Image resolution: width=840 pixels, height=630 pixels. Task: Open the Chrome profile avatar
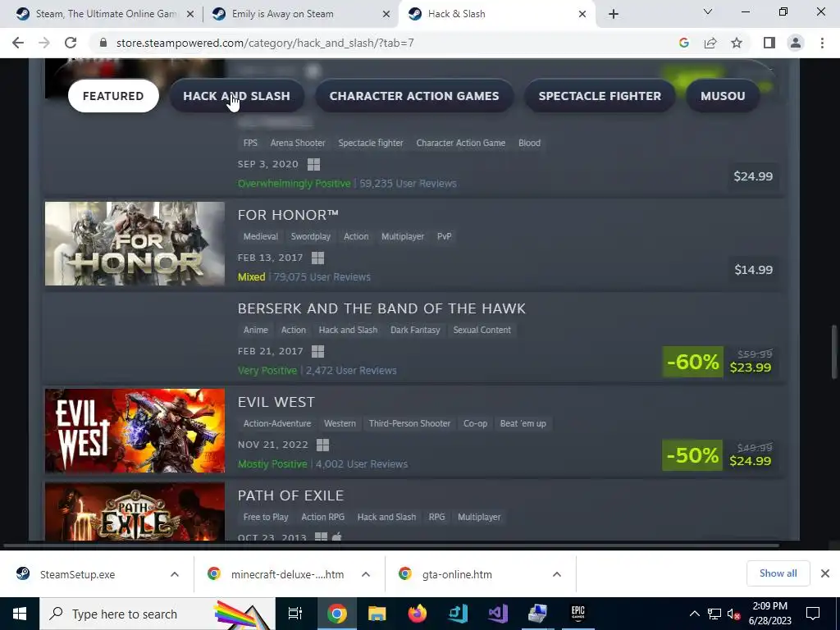[796, 43]
